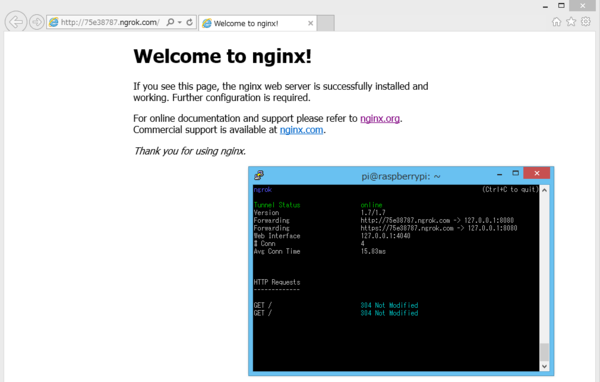The image size is (600, 382).
Task: Click the https://75e38787.ngrok.com forwarding line
Action: coord(439,228)
